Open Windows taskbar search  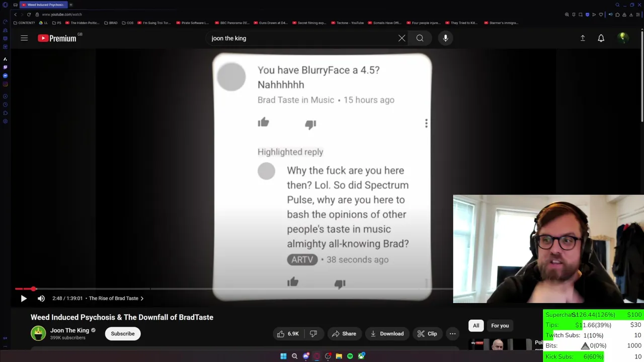[294, 356]
